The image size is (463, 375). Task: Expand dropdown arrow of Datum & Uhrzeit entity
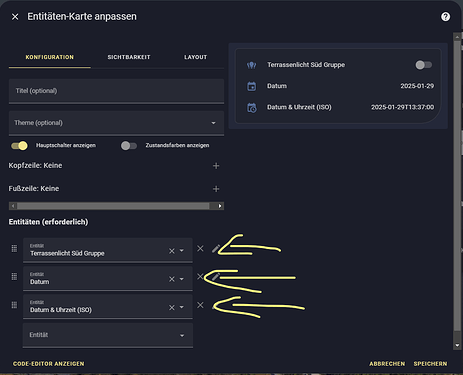pyautogui.click(x=182, y=307)
